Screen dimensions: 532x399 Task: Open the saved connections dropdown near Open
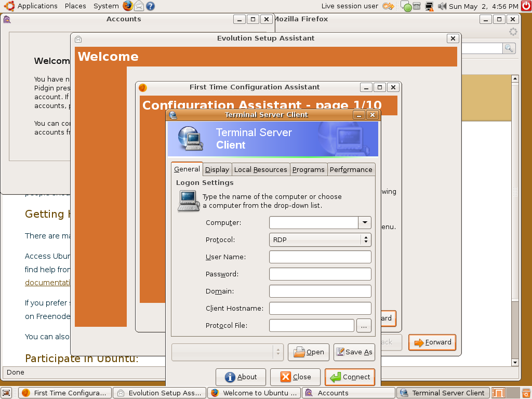click(228, 352)
